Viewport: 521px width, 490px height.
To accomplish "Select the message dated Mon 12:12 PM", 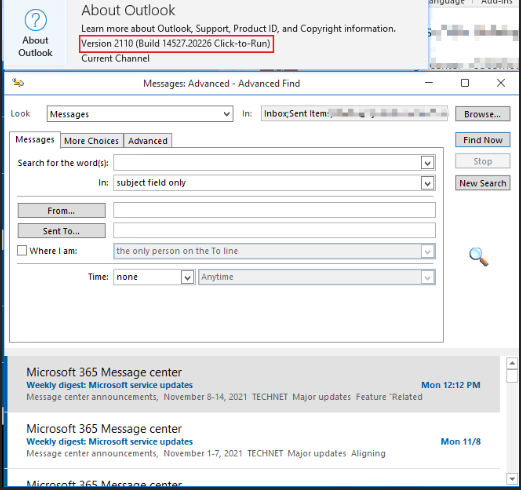I will point(254,384).
